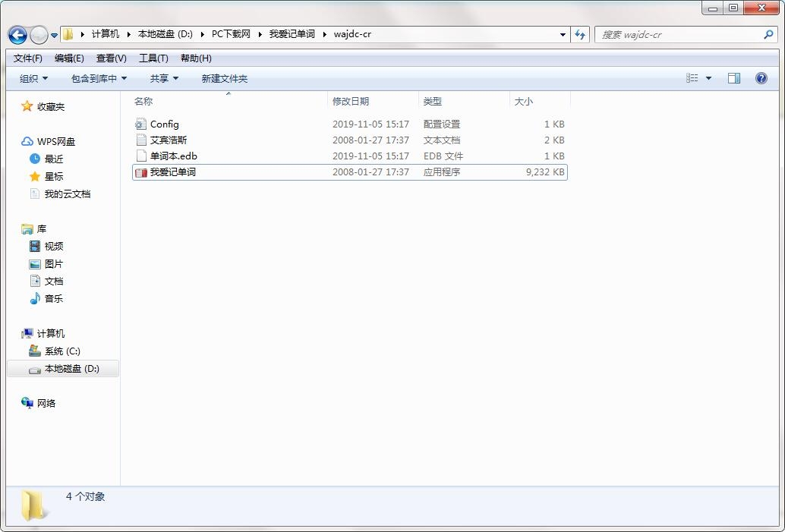Click the 库 libraries icon

[27, 228]
